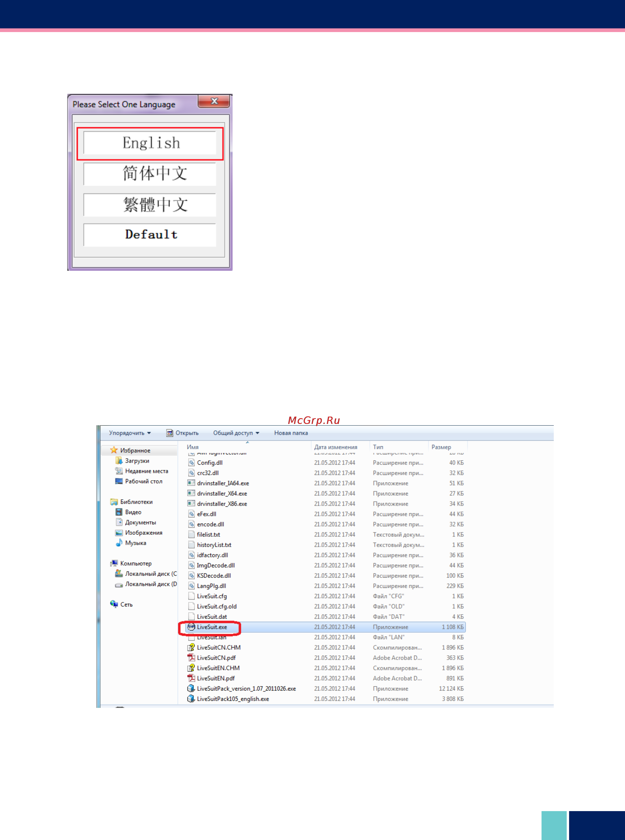Create a folder with Новая папка
625x840 pixels.
(291, 433)
